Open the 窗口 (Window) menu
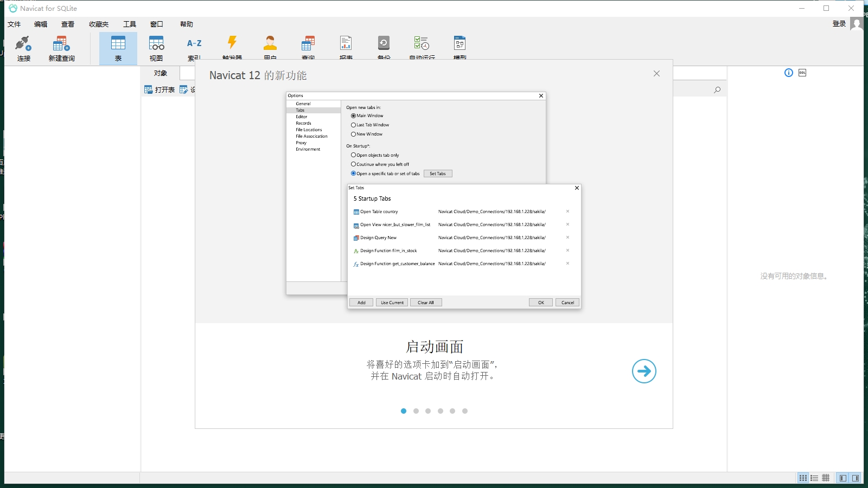The image size is (868, 488). pos(157,24)
